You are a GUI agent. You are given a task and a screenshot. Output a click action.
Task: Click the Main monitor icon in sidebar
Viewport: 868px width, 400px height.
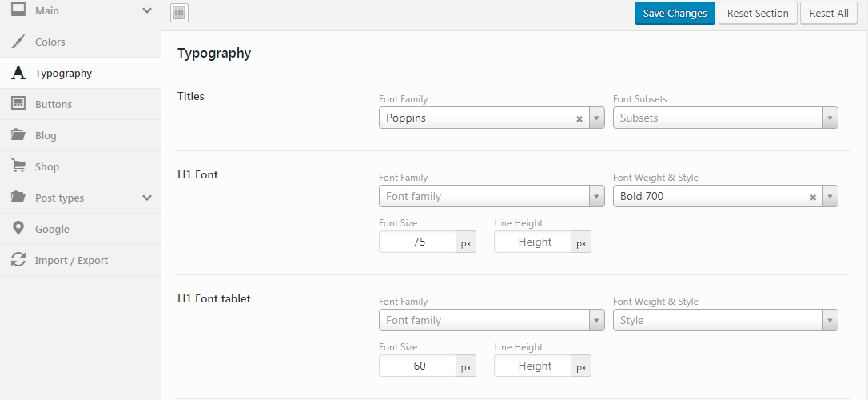tap(18, 10)
